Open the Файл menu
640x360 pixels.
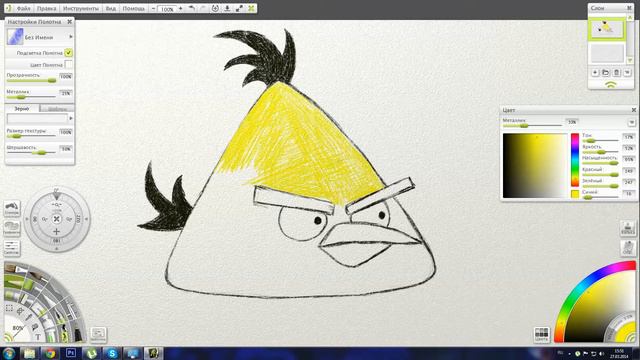pyautogui.click(x=24, y=8)
